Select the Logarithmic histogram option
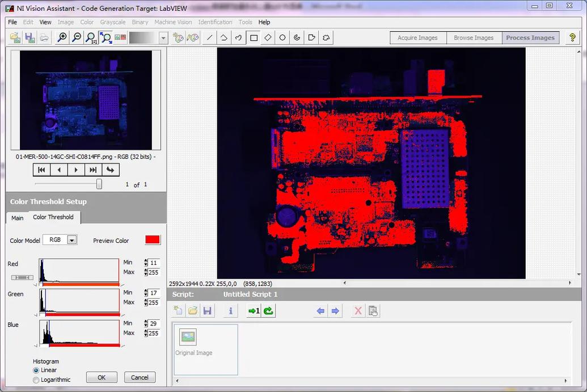Viewport: 587px width, 392px height. pos(36,380)
